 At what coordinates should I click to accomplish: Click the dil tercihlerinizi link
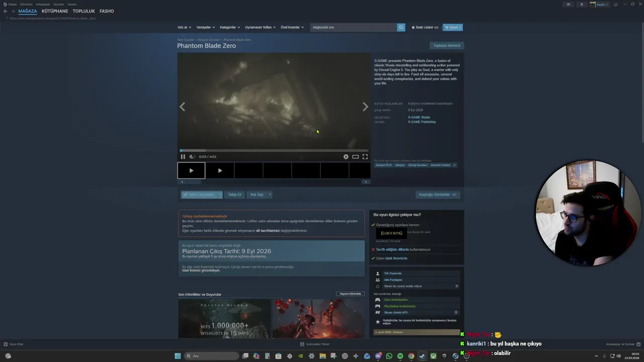click(268, 230)
